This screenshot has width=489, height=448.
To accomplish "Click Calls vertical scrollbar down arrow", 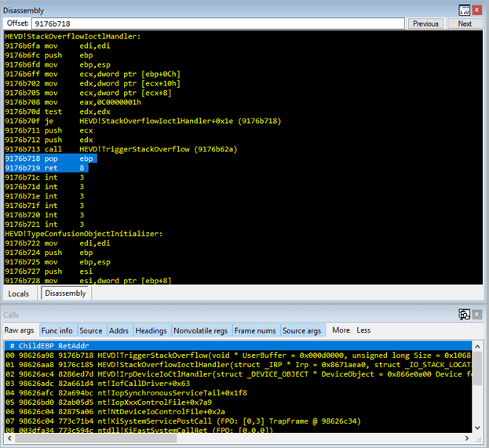I will click(477, 428).
